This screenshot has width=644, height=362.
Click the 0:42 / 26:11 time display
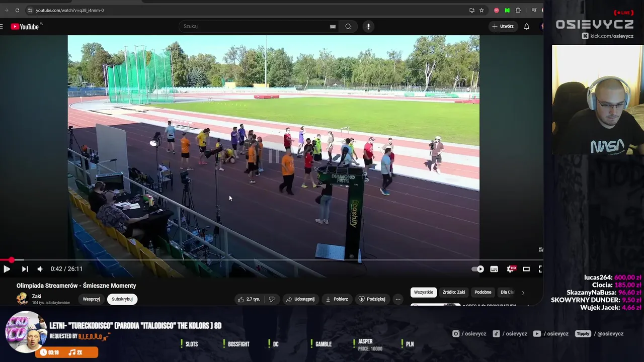(x=66, y=269)
